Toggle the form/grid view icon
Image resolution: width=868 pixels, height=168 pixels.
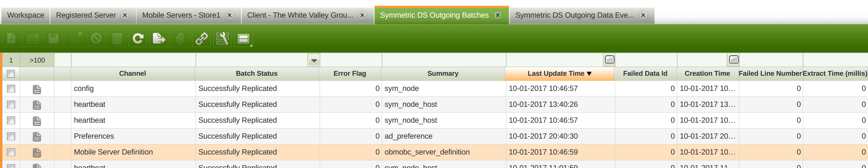point(243,38)
